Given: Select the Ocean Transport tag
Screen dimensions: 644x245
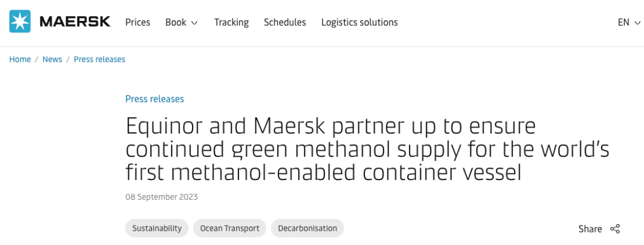Looking at the screenshot, I should tap(230, 228).
